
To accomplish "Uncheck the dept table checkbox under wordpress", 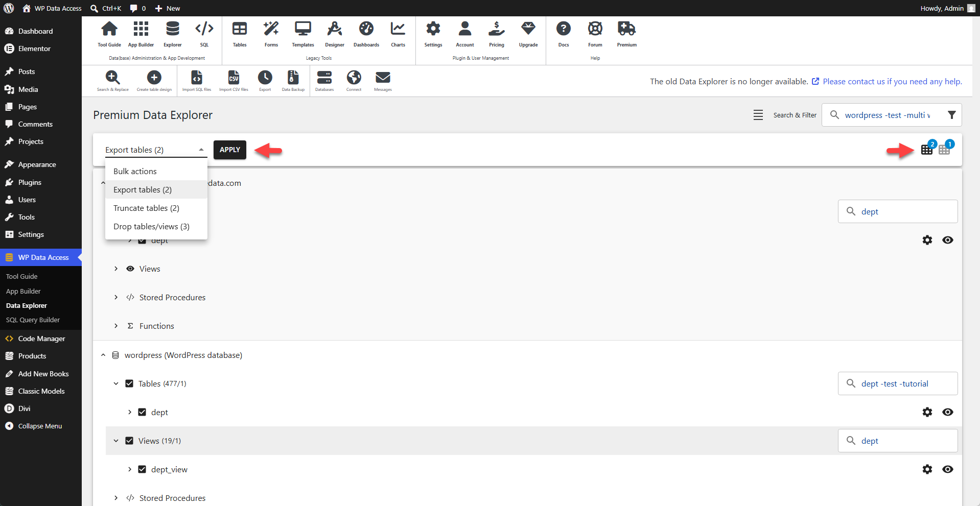I will pos(142,412).
